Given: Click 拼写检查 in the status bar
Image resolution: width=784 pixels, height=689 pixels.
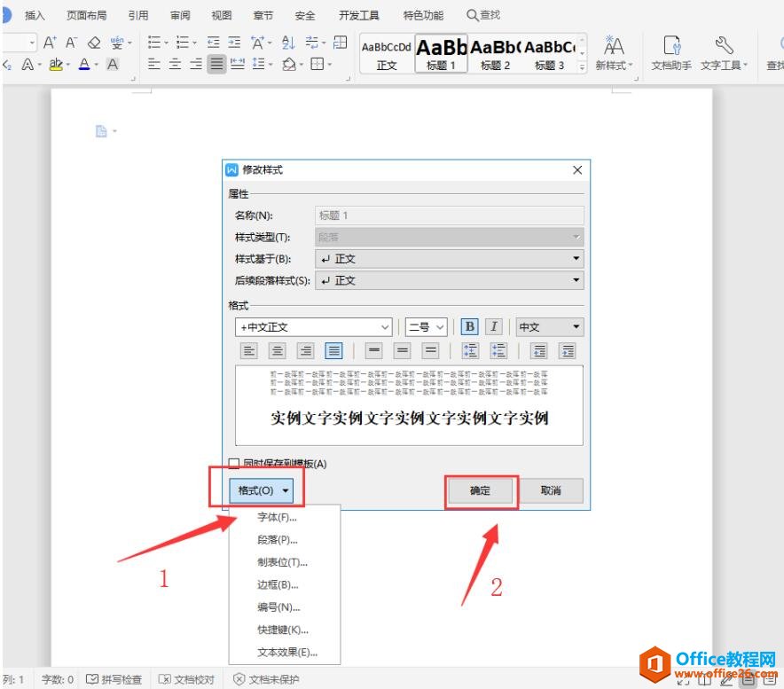Looking at the screenshot, I should click(x=114, y=679).
